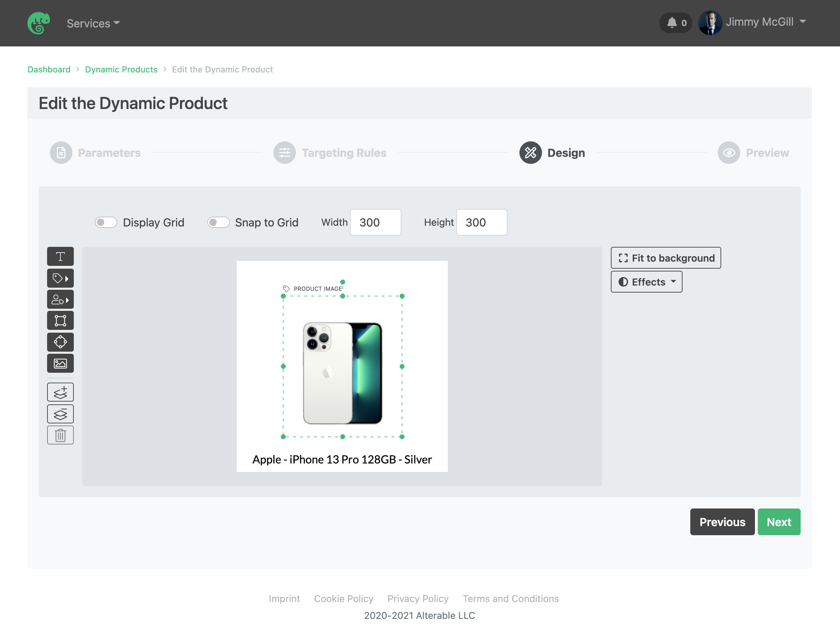Select the Design step label
This screenshot has width=840, height=640.
click(x=566, y=153)
